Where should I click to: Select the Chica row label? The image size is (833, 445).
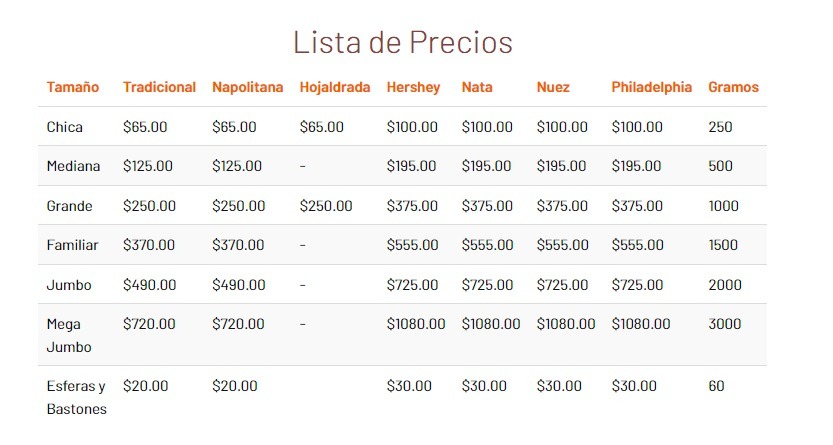coord(65,127)
